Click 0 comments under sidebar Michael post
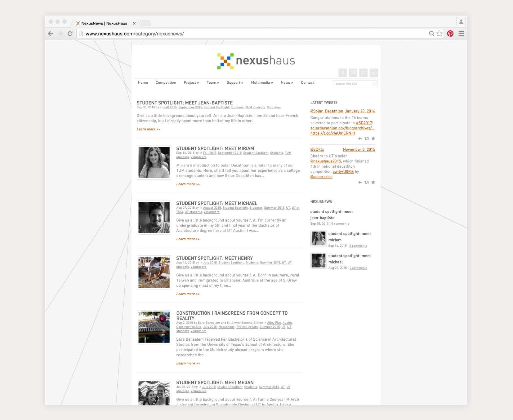Image resolution: width=513 pixels, height=420 pixels. click(x=358, y=268)
